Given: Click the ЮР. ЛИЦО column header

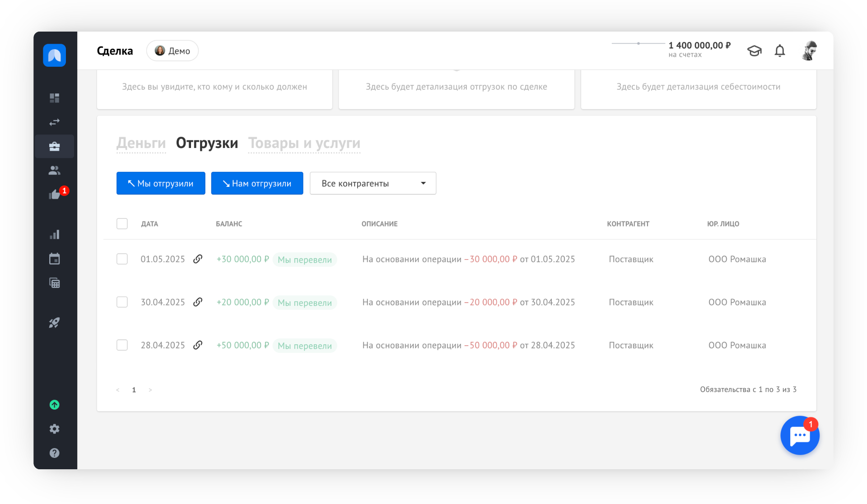Looking at the screenshot, I should [x=723, y=224].
